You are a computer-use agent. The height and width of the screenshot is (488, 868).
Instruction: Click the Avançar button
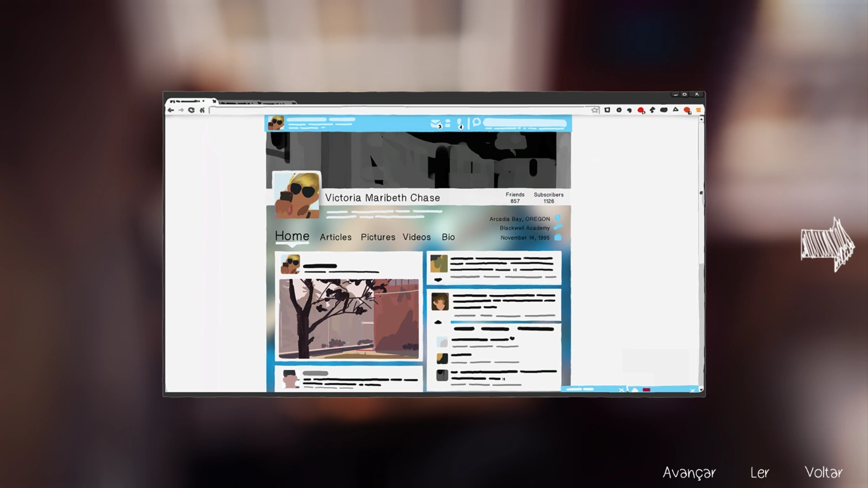click(689, 473)
